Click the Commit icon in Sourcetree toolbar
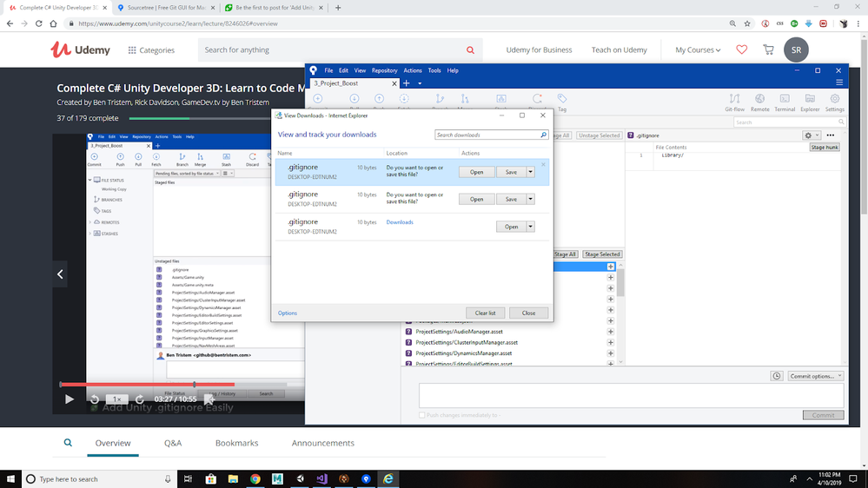This screenshot has height=488, width=868. point(318,100)
